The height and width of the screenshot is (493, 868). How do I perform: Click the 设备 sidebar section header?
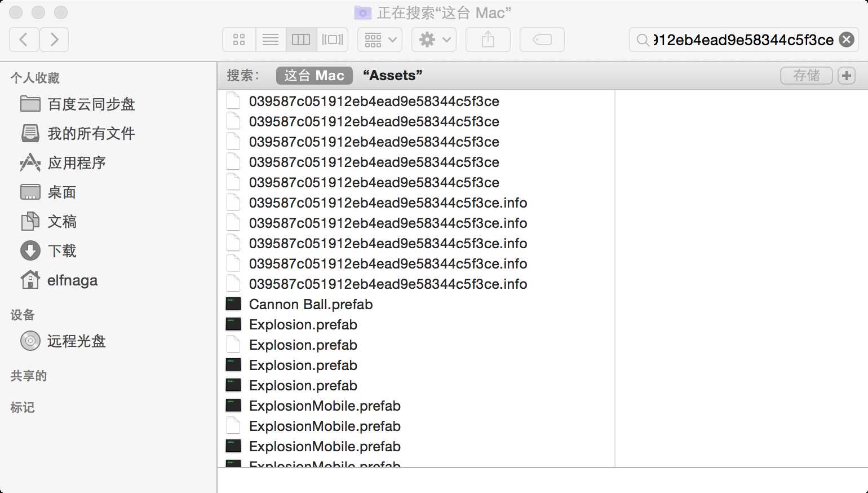[23, 315]
